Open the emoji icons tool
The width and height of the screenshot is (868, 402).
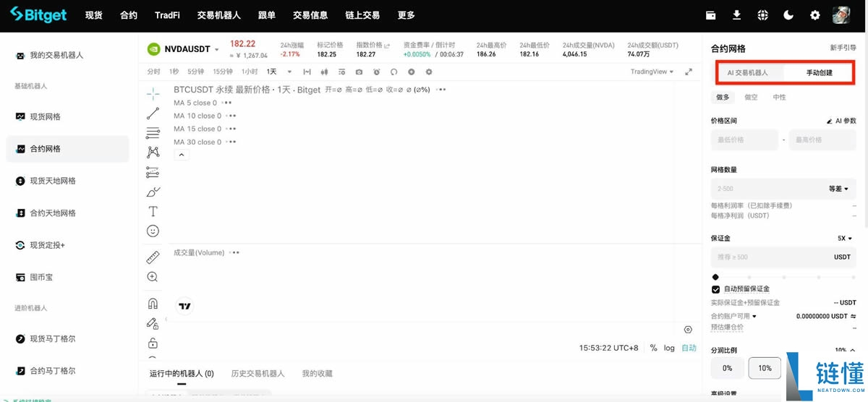click(153, 231)
